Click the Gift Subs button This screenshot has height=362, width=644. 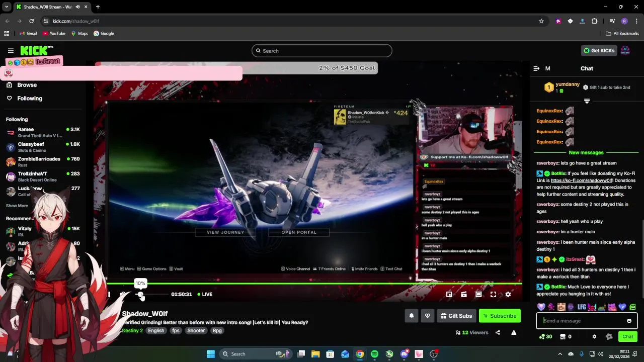[x=456, y=316]
